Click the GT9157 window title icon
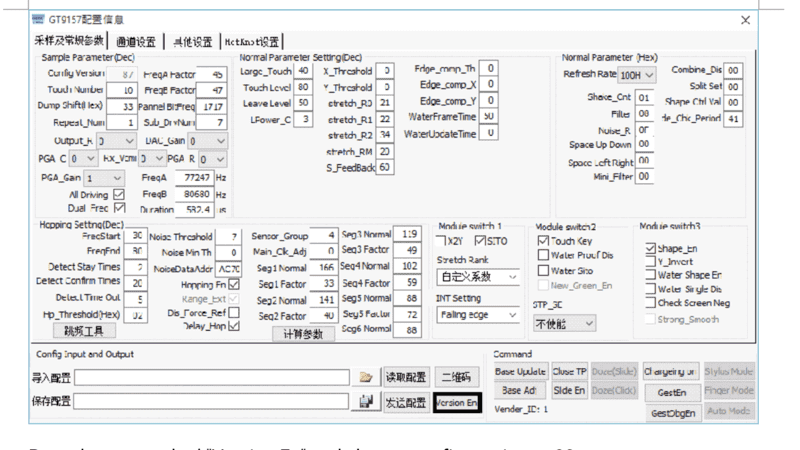The height and width of the screenshot is (450, 800). click(x=38, y=19)
